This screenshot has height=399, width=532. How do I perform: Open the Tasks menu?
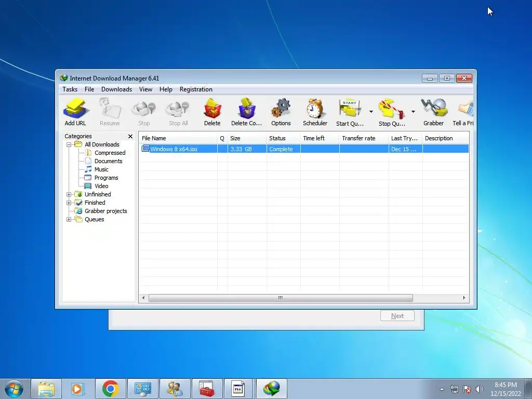point(70,89)
